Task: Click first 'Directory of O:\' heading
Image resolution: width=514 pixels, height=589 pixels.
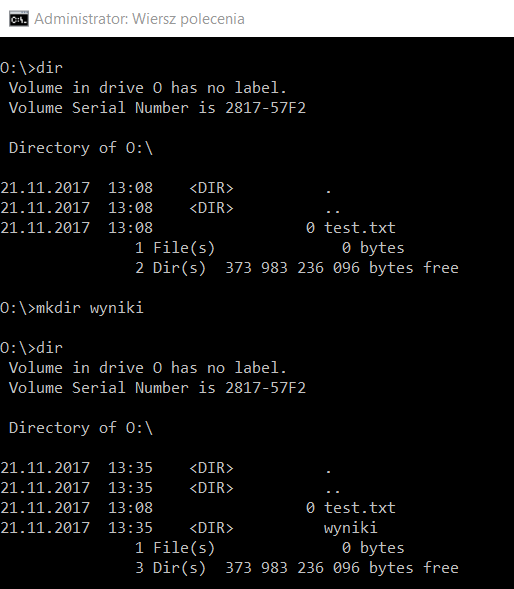Action: click(81, 148)
